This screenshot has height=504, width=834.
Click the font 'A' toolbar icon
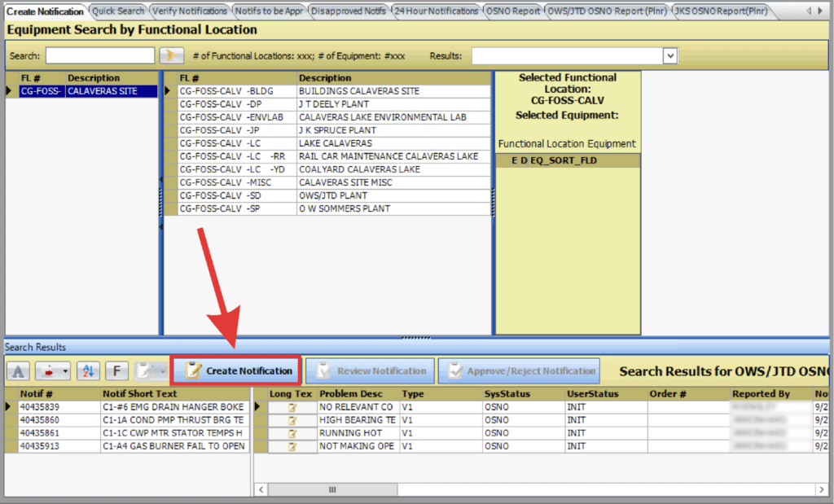click(19, 371)
